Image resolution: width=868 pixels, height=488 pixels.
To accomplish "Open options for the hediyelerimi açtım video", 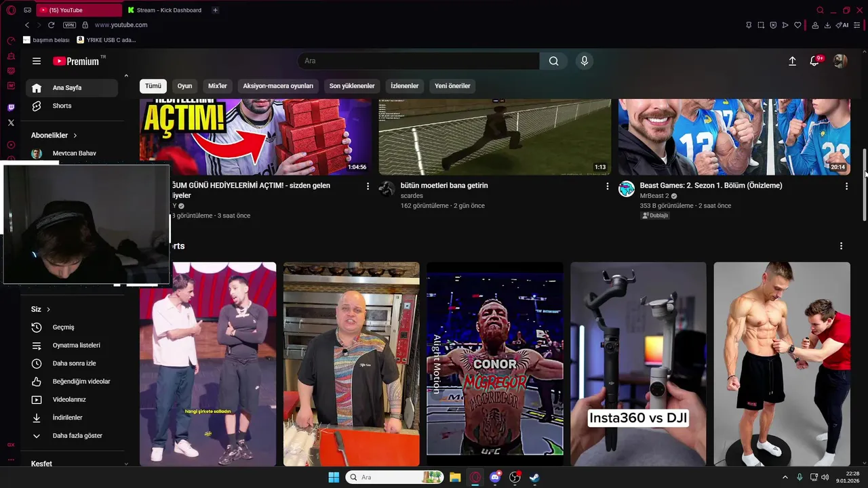I will point(368,186).
